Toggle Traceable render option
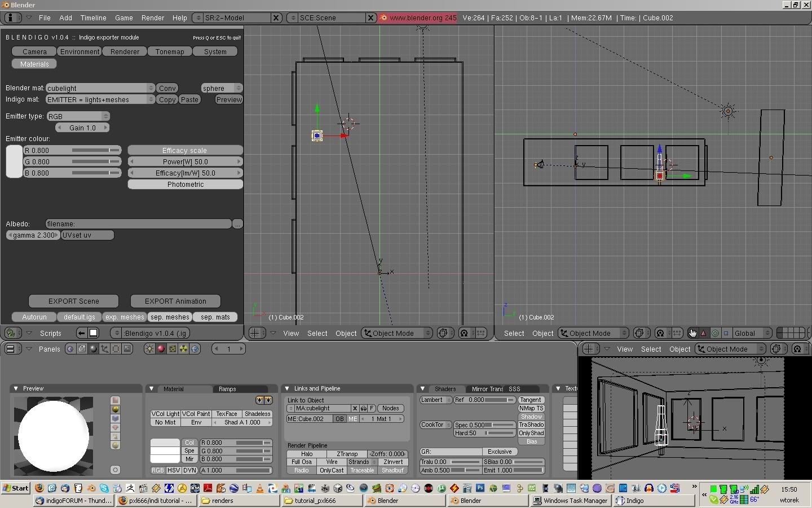812x508 pixels. [362, 470]
